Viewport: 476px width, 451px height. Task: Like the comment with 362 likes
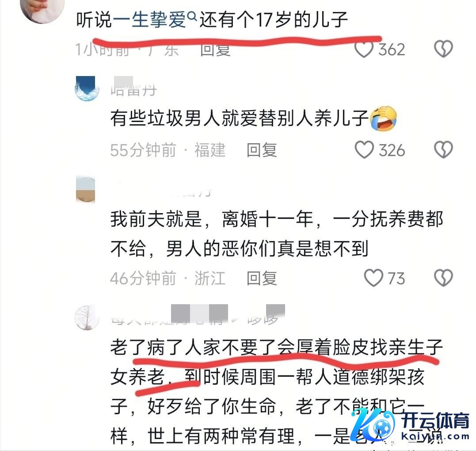[364, 49]
